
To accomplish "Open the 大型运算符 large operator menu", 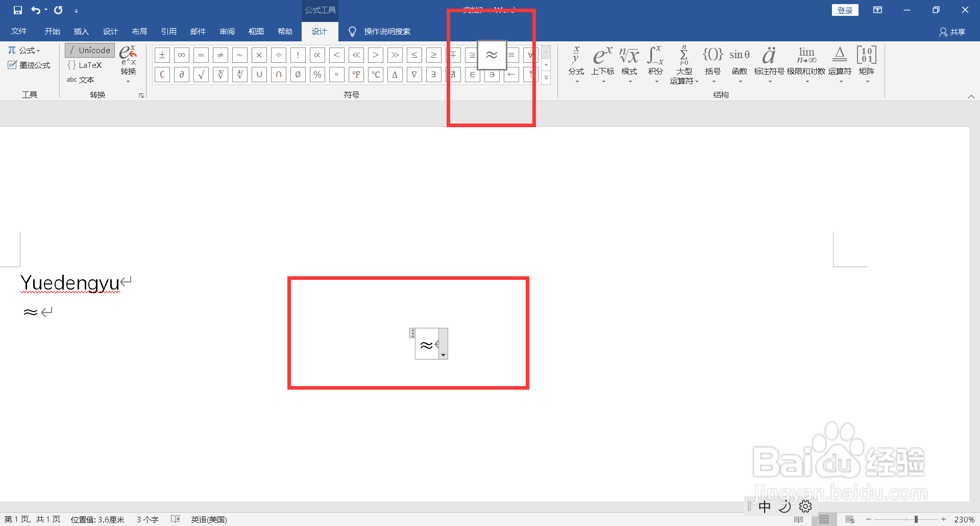I will coord(684,65).
